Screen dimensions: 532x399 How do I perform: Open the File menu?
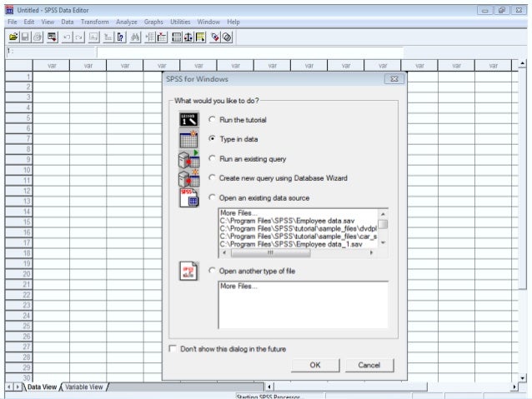click(13, 22)
